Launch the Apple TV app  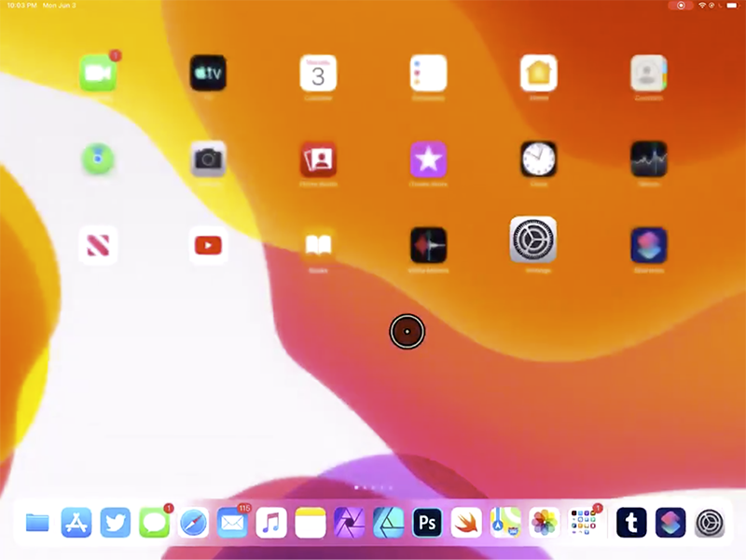208,74
